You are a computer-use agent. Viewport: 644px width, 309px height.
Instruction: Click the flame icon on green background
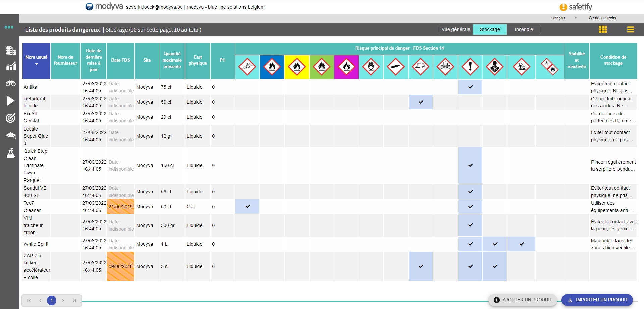pos(322,67)
